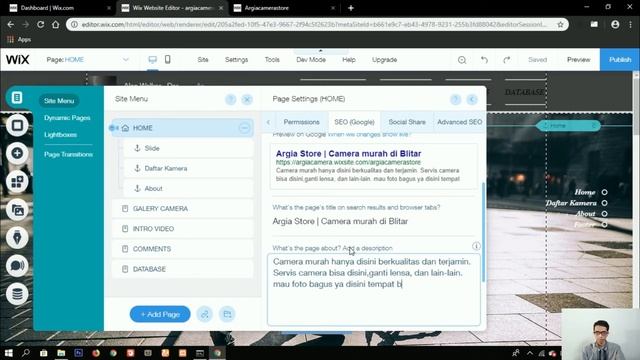Switch to the Advanced SEO tab
This screenshot has height=360, width=640.
[460, 122]
